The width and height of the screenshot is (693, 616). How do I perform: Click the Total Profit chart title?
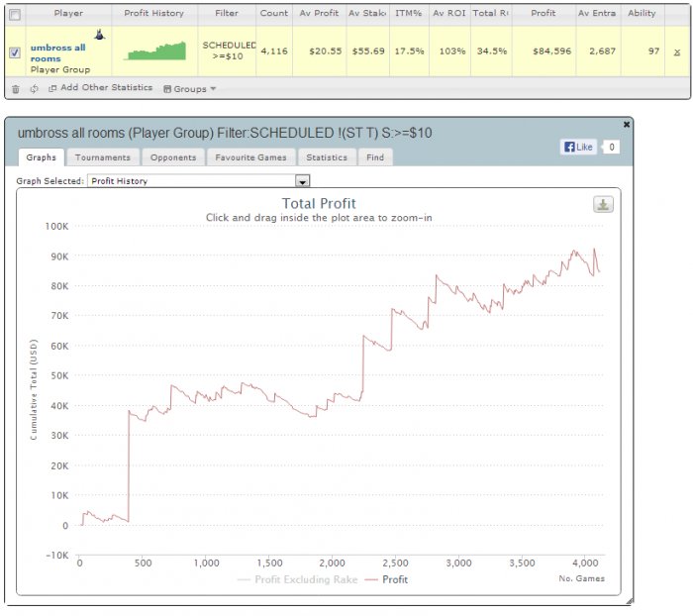point(319,203)
